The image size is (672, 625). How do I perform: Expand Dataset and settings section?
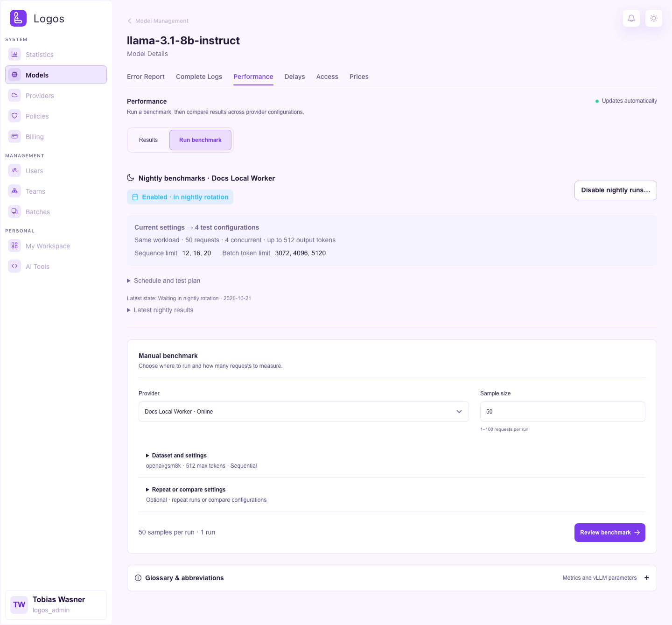(176, 456)
